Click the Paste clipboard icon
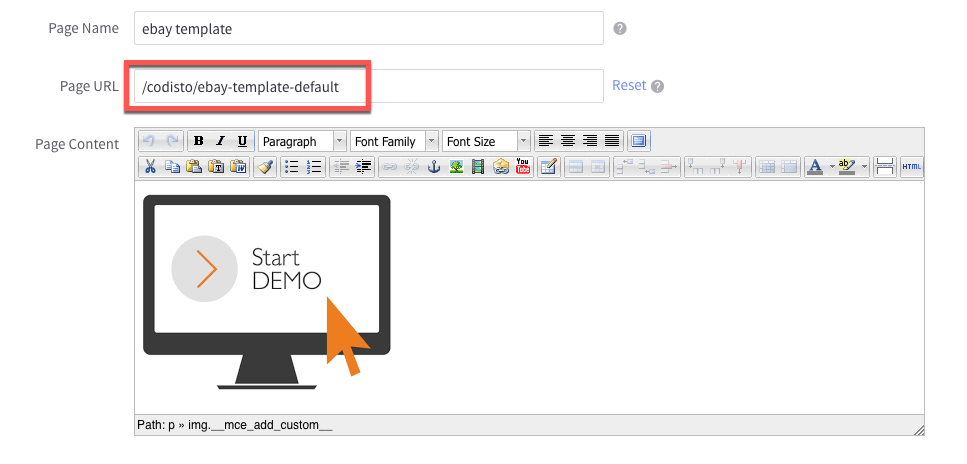Image resolution: width=967 pixels, height=464 pixels. click(194, 167)
